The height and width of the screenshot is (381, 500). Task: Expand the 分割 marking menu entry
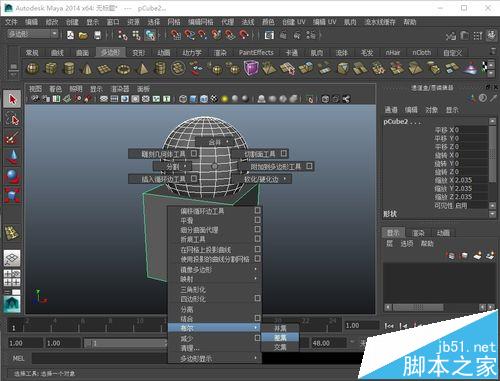[172, 166]
